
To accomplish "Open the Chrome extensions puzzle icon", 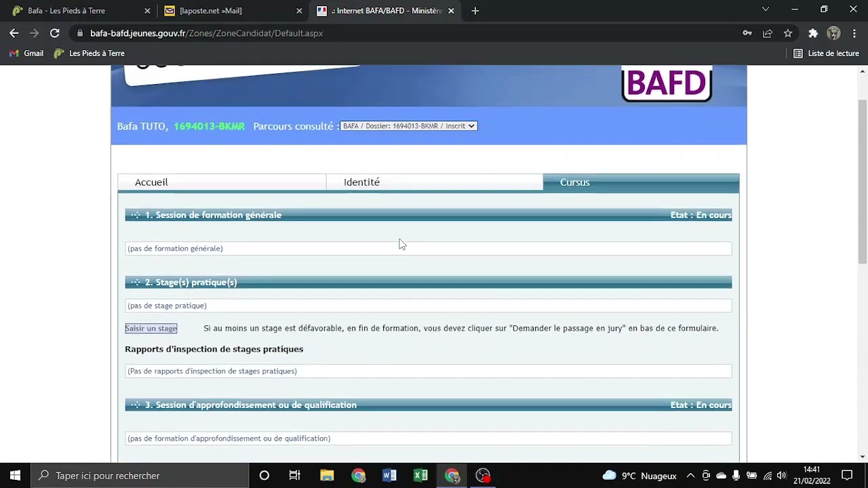I will pos(813,33).
